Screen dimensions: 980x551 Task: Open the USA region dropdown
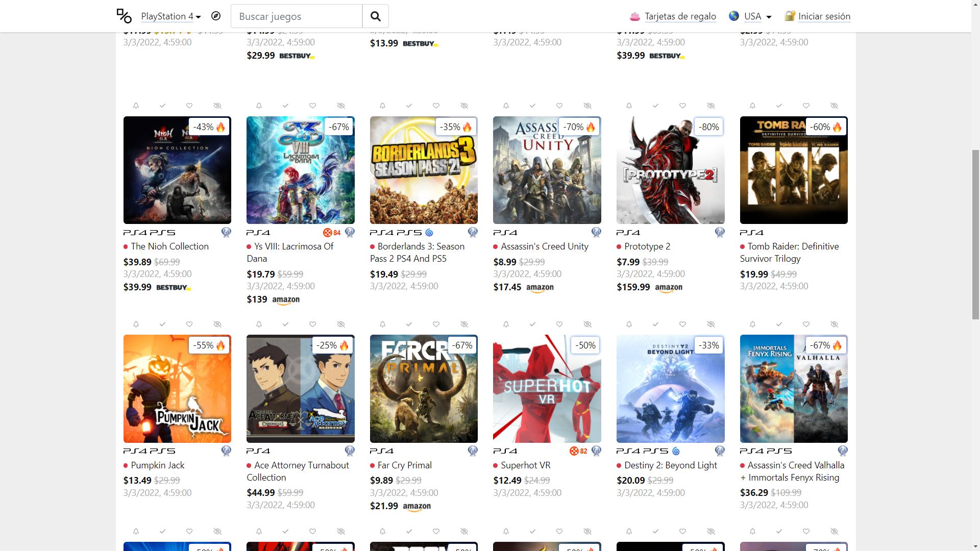coord(757,16)
